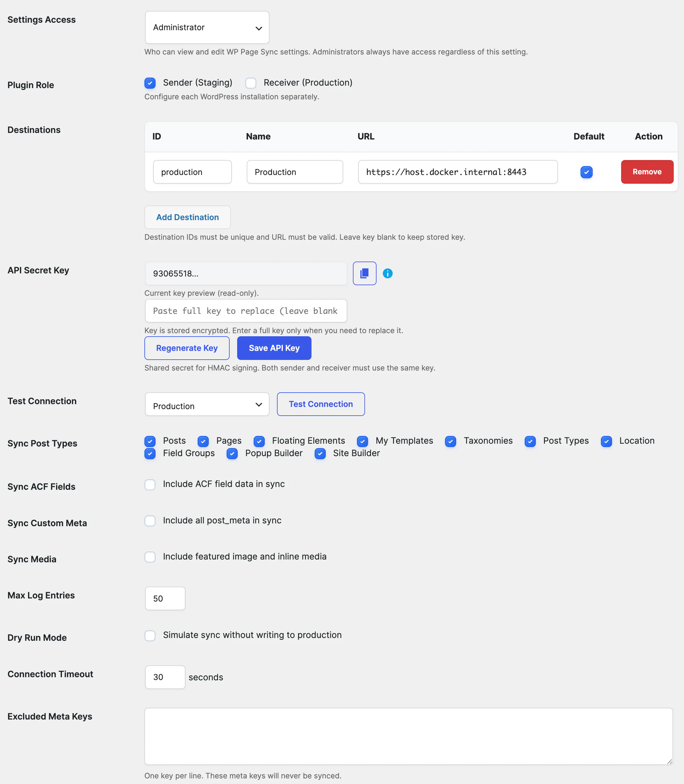684x784 pixels.
Task: Toggle the Field Groups checkbox
Action: tap(150, 454)
